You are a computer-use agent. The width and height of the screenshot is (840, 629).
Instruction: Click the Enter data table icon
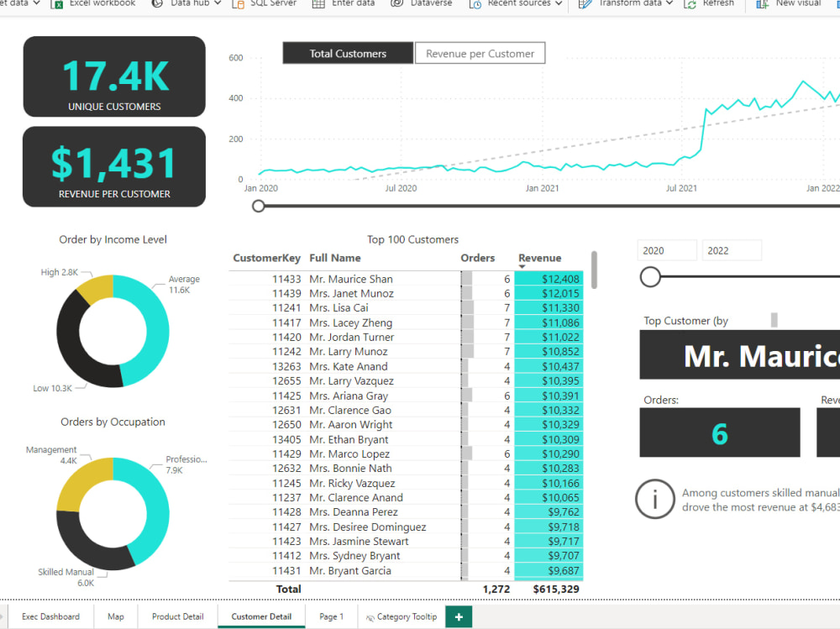(x=318, y=3)
